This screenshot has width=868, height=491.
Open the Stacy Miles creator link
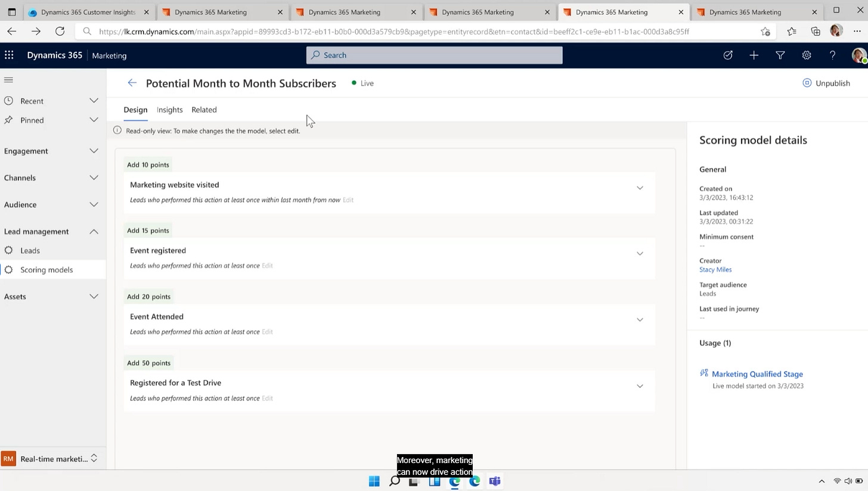pyautogui.click(x=715, y=269)
